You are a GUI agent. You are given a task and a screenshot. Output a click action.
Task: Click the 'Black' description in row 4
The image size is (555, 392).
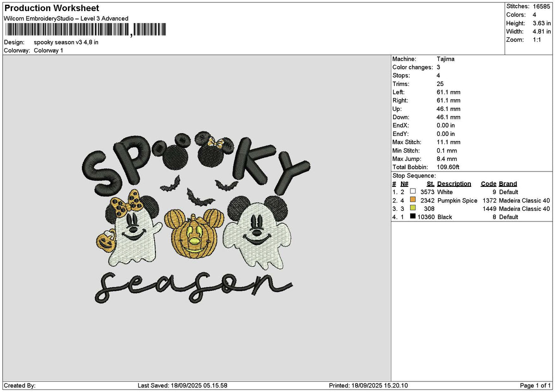444,217
